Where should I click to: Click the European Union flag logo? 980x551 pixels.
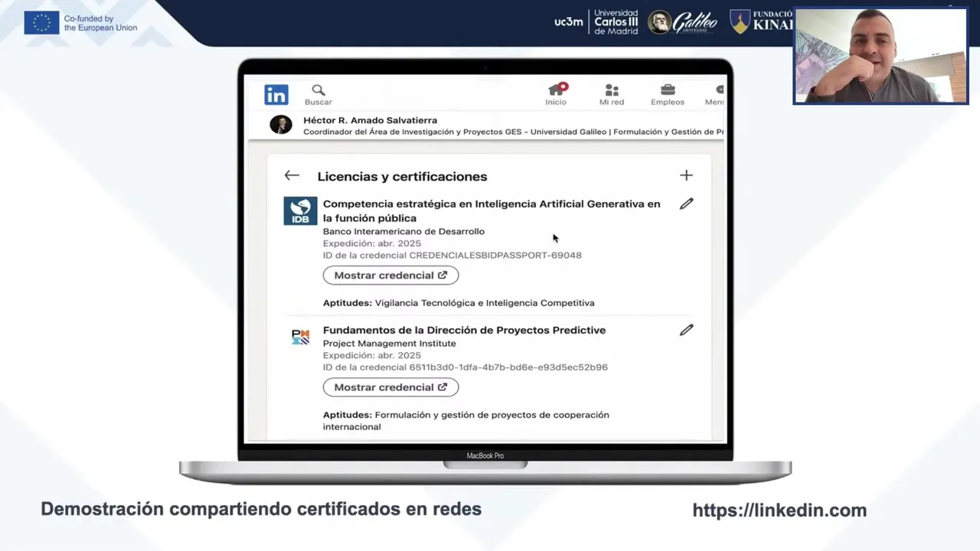41,23
